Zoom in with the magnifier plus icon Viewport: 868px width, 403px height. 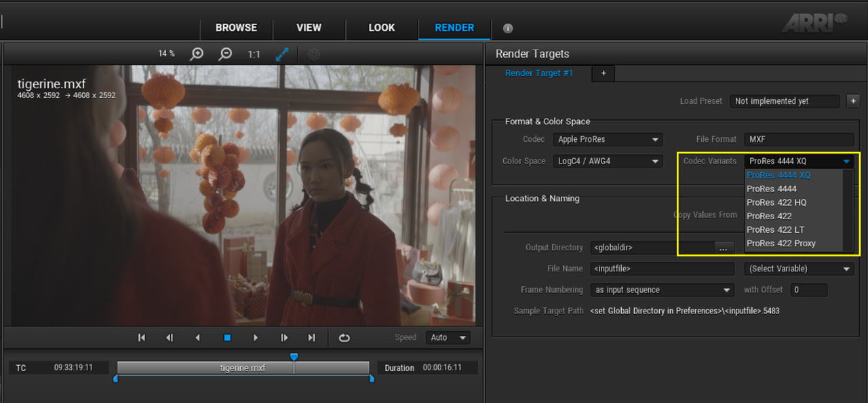tap(197, 54)
